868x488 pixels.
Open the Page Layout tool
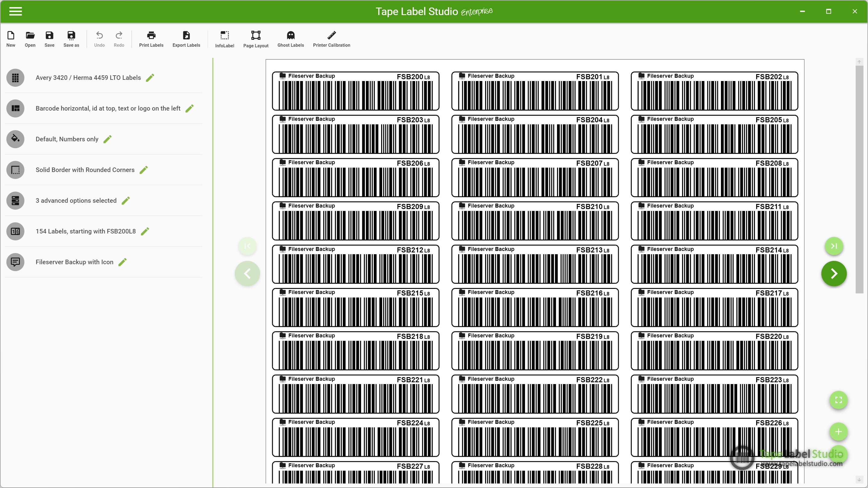tap(256, 39)
